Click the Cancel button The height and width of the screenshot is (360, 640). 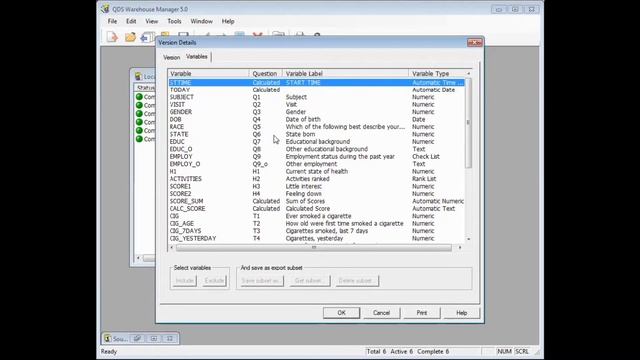381,313
